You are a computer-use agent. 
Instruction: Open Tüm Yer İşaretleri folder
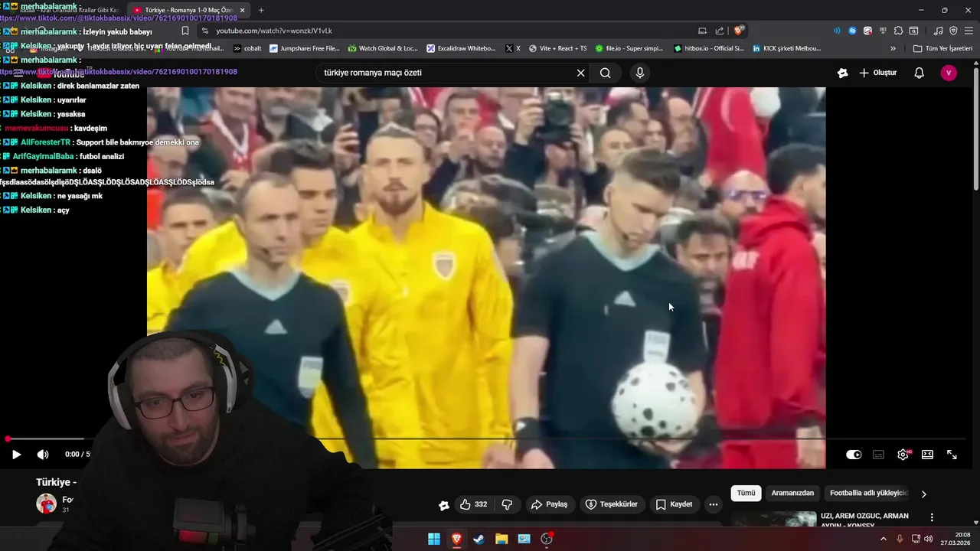click(x=943, y=48)
